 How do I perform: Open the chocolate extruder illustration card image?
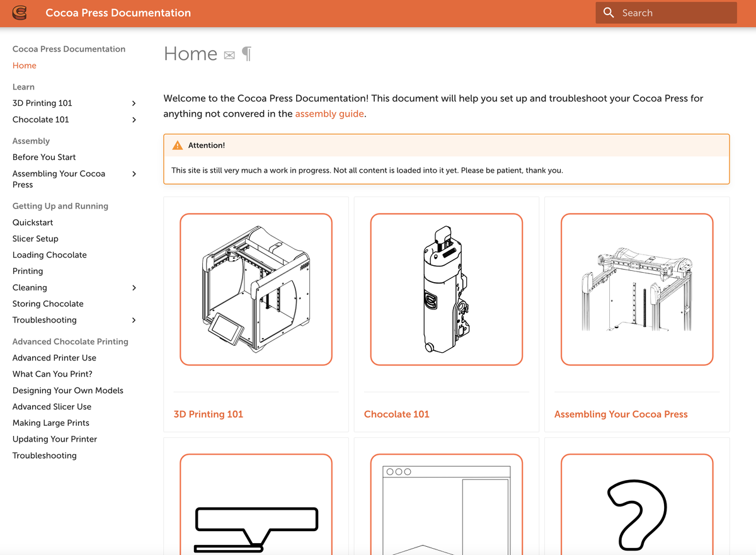point(447,289)
